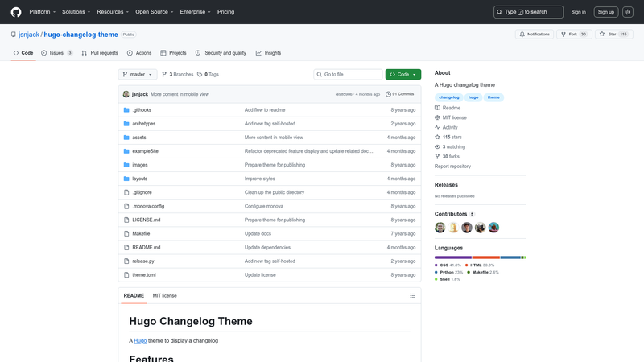Screen dimensions: 644x362
Task: Open the 91 Commits history link
Action: (399, 94)
